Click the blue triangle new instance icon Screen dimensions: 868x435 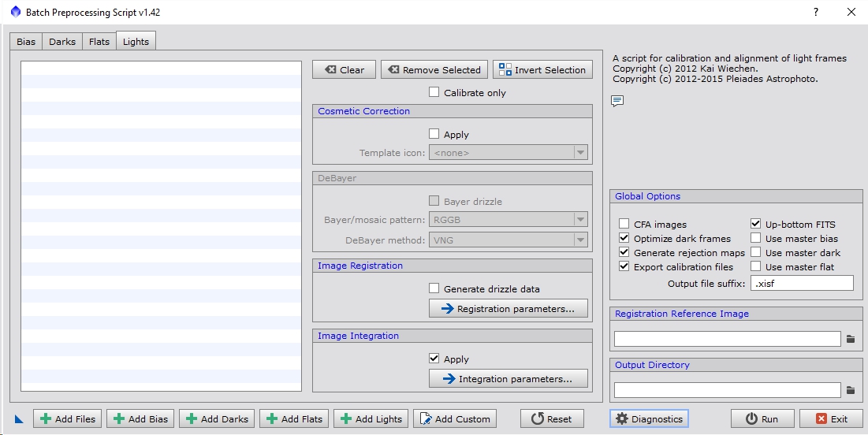coord(19,419)
